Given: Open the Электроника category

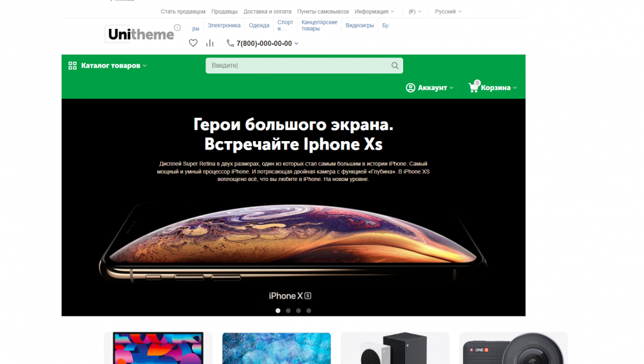Looking at the screenshot, I should (x=224, y=26).
